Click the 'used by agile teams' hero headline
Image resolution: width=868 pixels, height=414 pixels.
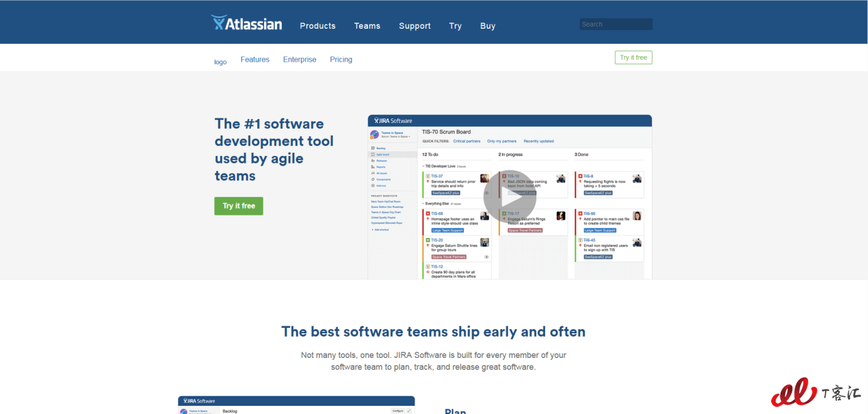(259, 167)
